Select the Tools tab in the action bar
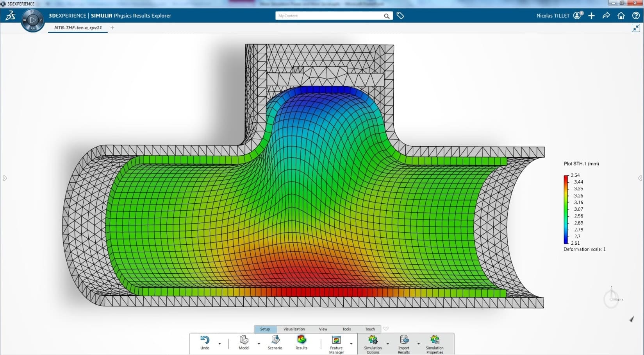The width and height of the screenshot is (644, 355). pyautogui.click(x=346, y=329)
